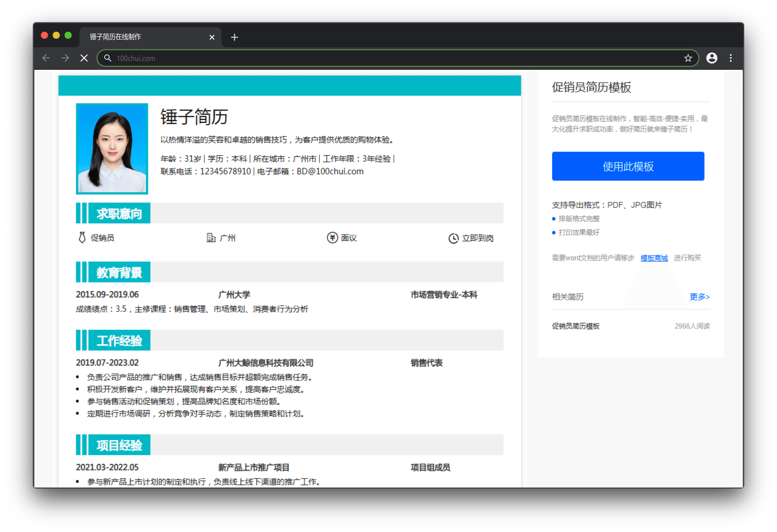This screenshot has height=532, width=777.
Task: Click the date 2015.09-2019.06
Action: click(107, 294)
